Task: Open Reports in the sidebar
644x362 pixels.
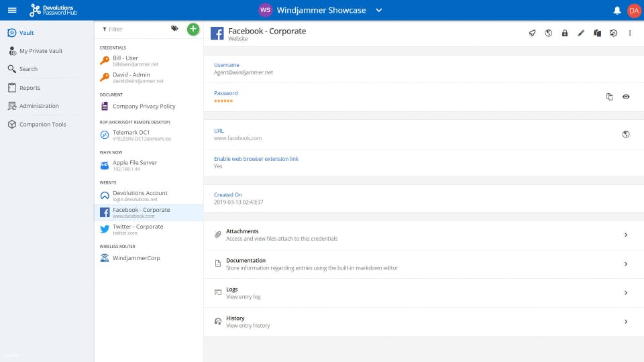Action: [x=30, y=88]
